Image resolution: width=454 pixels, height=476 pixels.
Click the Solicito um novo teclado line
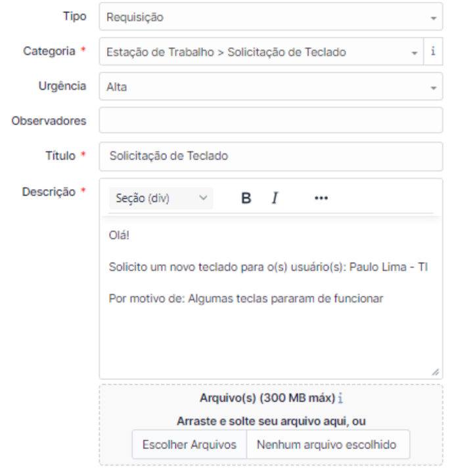(269, 267)
